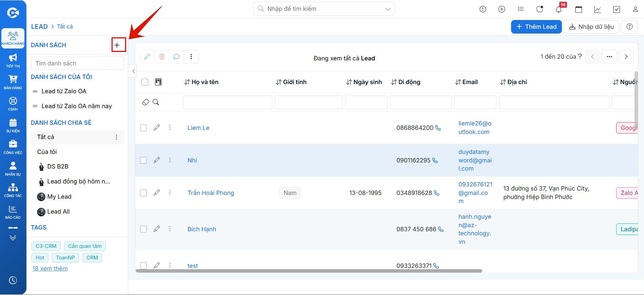
Task: Open the alert exclamation icon in header
Action: point(483,9)
